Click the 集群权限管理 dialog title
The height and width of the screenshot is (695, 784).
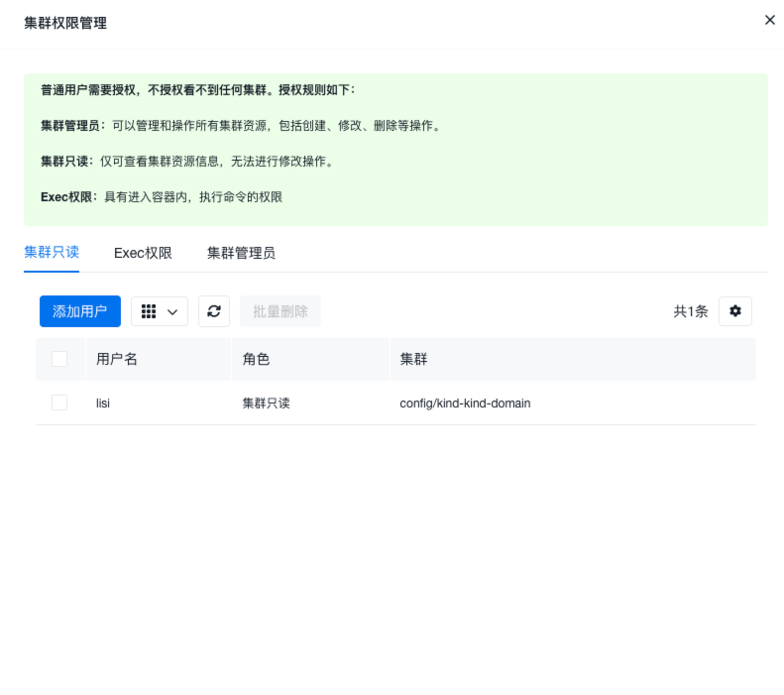pos(65,23)
